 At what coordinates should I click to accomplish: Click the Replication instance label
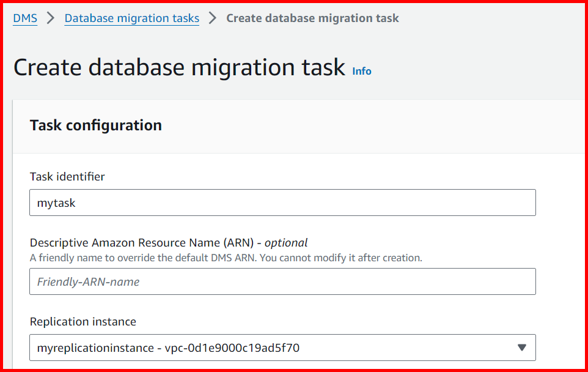tap(83, 321)
